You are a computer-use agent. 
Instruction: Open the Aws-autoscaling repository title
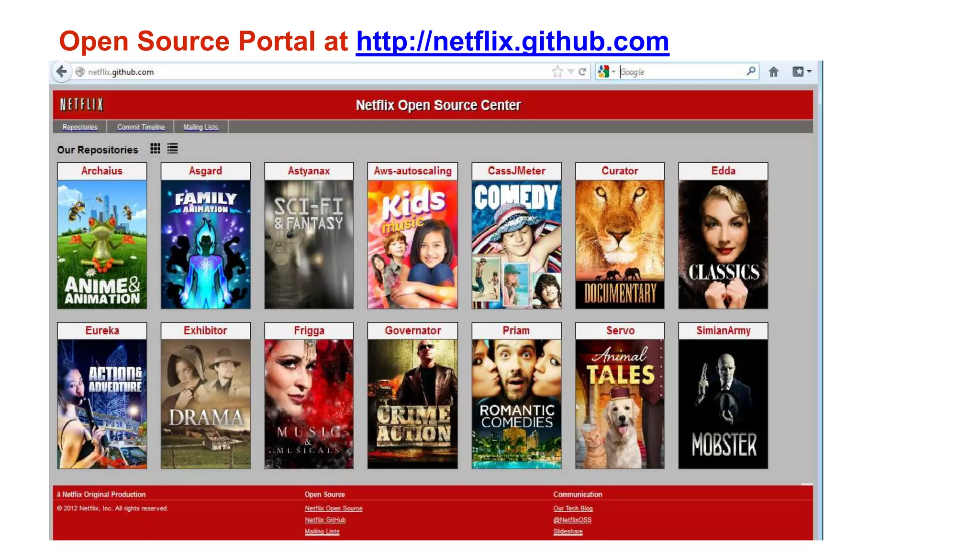(412, 171)
